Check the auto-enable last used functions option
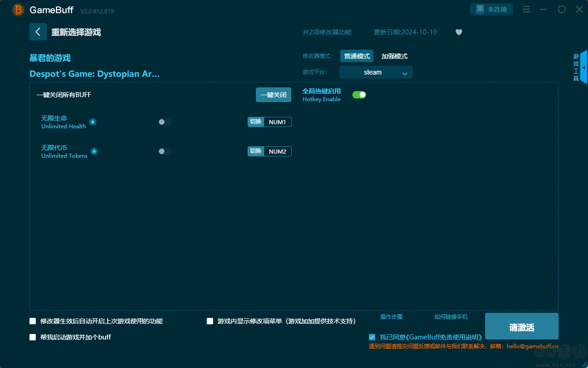The image size is (588, 368). click(x=33, y=321)
